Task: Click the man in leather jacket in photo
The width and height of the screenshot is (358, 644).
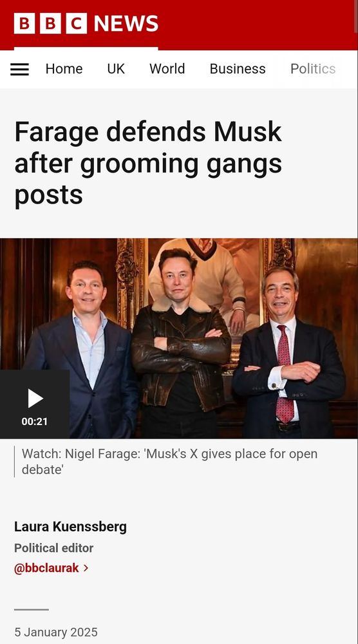Action: 180,341
